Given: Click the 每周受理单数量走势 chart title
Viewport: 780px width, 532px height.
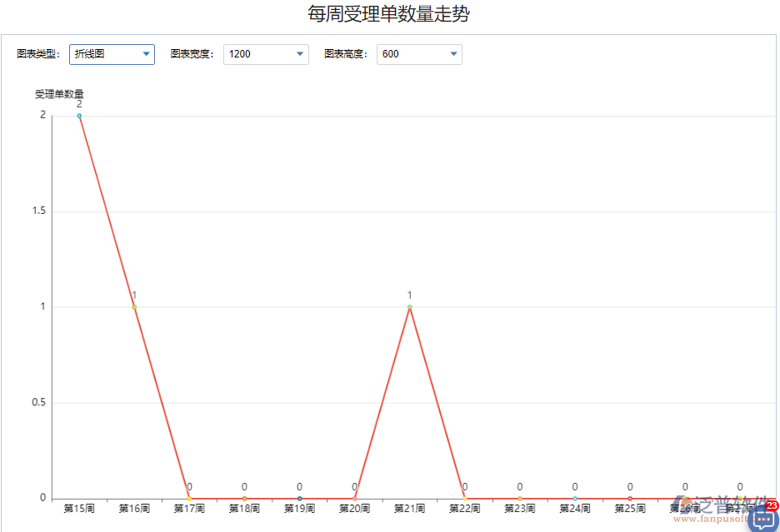Looking at the screenshot, I should [x=389, y=14].
